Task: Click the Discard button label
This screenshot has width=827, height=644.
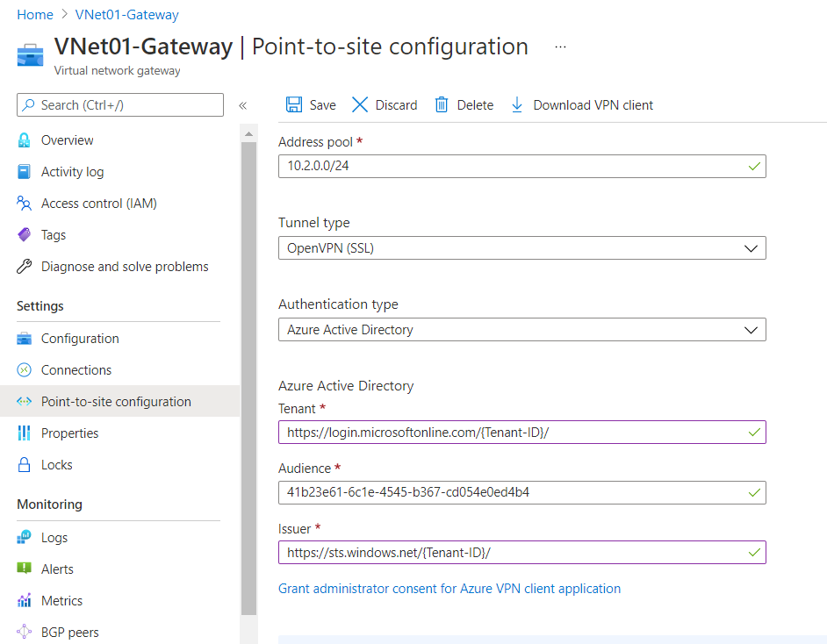Action: (396, 105)
